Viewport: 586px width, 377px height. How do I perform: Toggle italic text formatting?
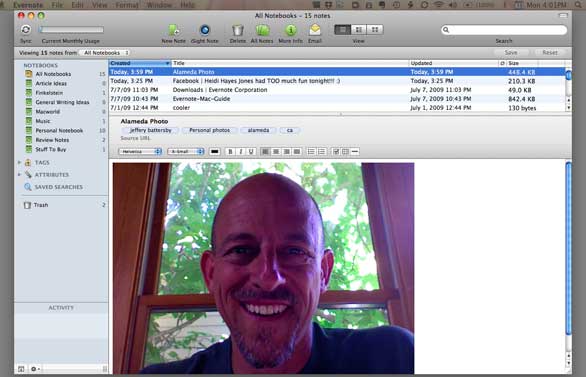pos(241,151)
